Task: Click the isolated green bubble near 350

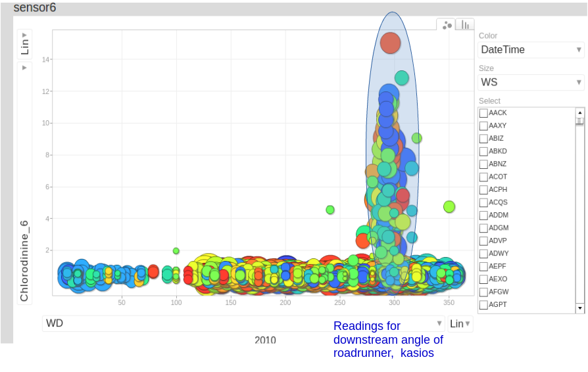Action: pyautogui.click(x=449, y=206)
